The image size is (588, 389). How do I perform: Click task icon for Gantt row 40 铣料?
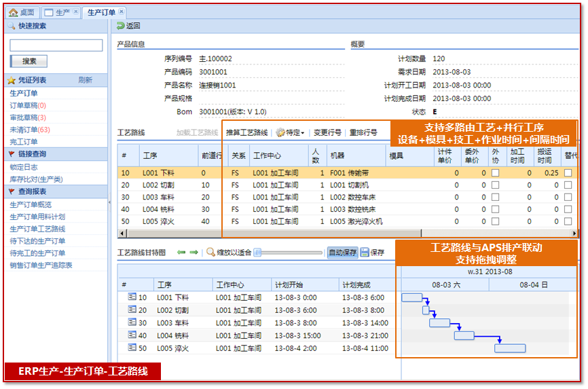click(x=132, y=335)
